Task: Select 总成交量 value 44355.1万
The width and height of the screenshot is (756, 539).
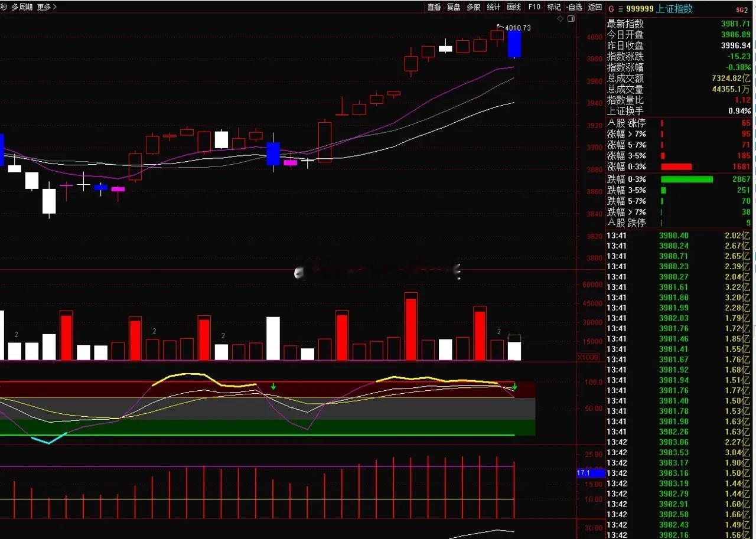Action: (731, 89)
